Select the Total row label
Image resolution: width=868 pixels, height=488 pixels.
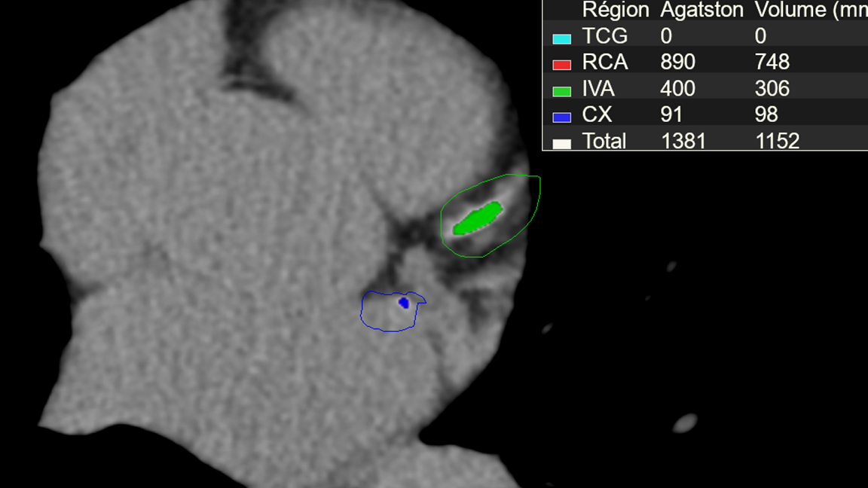(604, 141)
